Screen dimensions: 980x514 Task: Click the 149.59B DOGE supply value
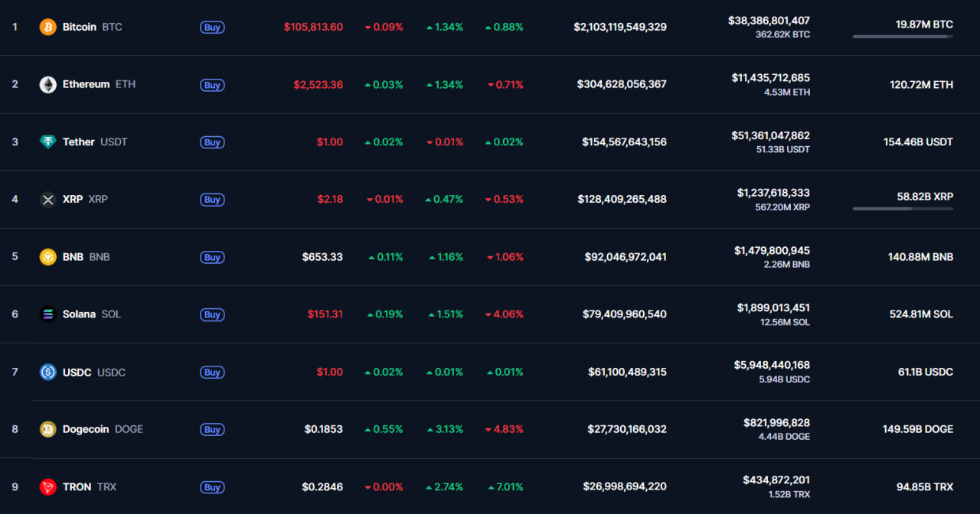918,429
